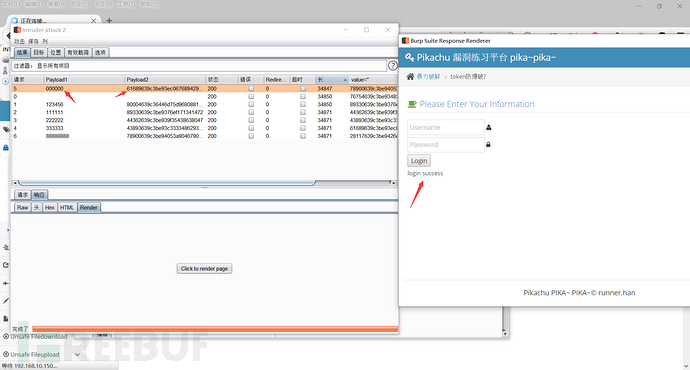Switch to the 响应 tab
The width and height of the screenshot is (690, 370).
pos(39,195)
